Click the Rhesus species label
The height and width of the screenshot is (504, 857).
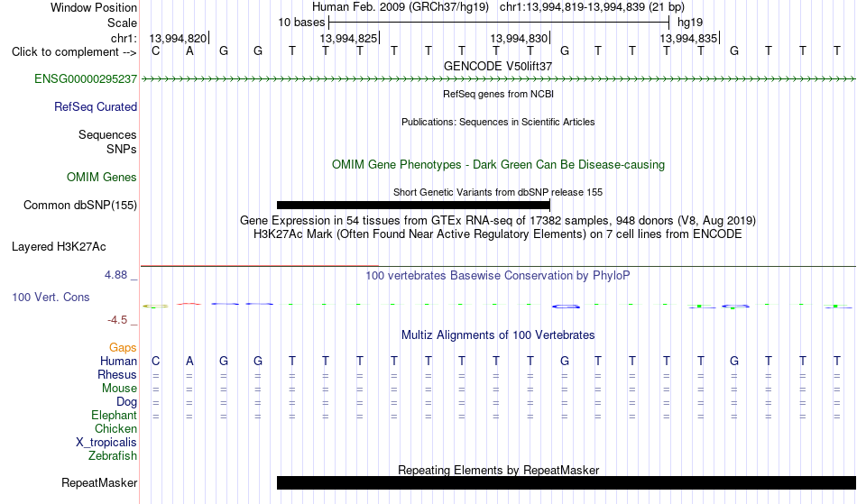click(117, 375)
